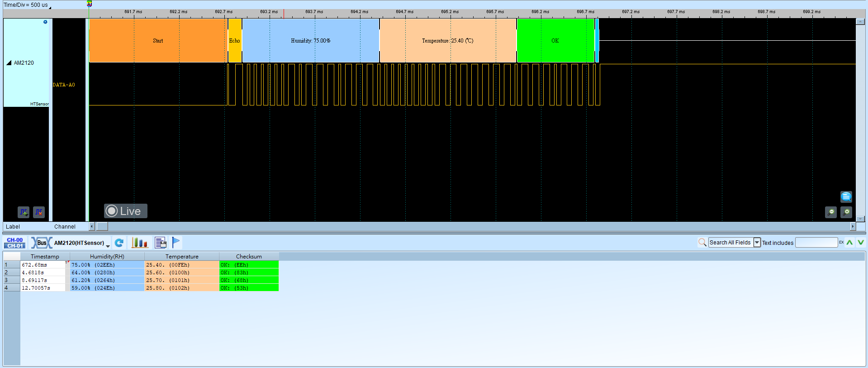Focus the Text includes search field
The width and height of the screenshot is (868, 368).
click(x=816, y=243)
